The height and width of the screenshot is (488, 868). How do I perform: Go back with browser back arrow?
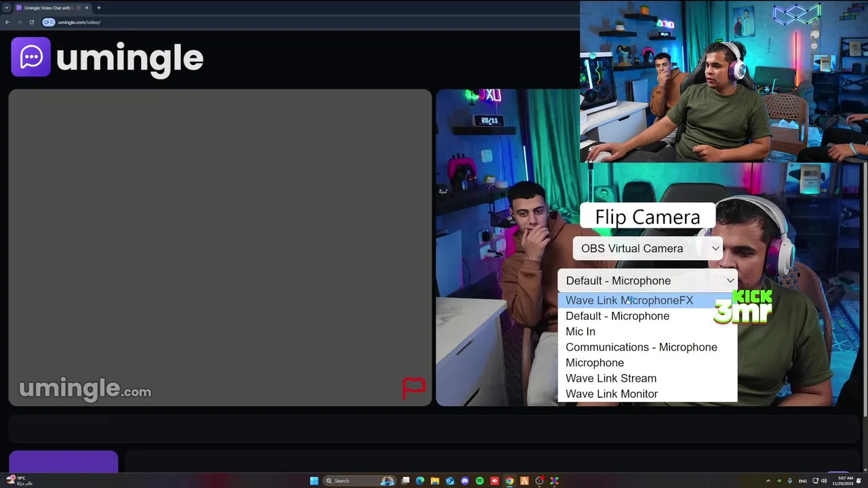[x=7, y=22]
